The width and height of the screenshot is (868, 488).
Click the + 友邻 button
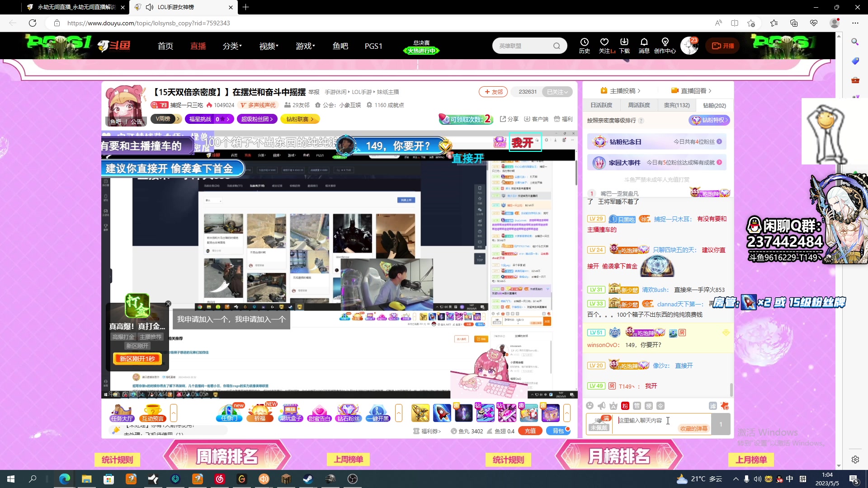(x=493, y=92)
